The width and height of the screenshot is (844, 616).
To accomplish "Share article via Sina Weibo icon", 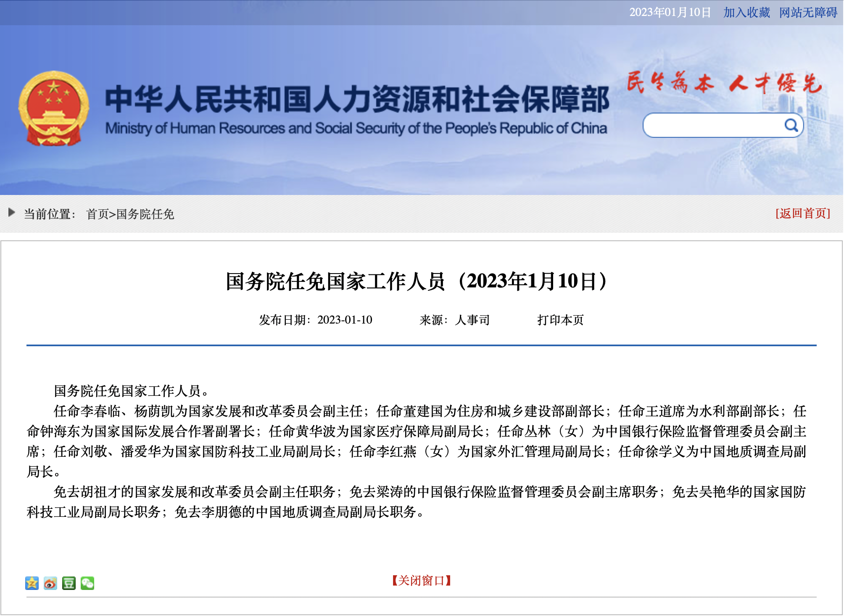I will point(50,583).
